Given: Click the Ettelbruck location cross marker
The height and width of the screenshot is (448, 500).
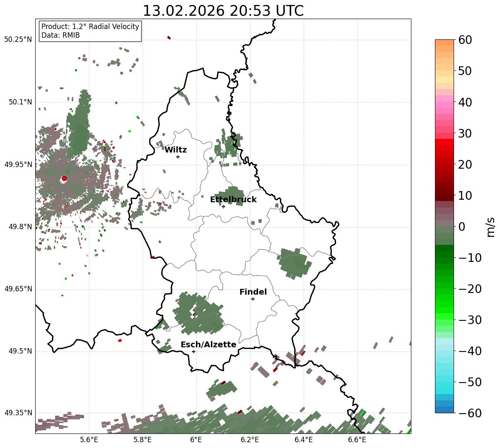Looking at the screenshot, I should [x=224, y=206].
